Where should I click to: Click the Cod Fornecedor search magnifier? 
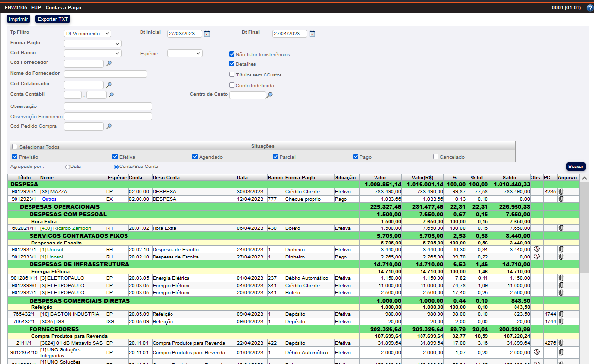click(x=109, y=63)
